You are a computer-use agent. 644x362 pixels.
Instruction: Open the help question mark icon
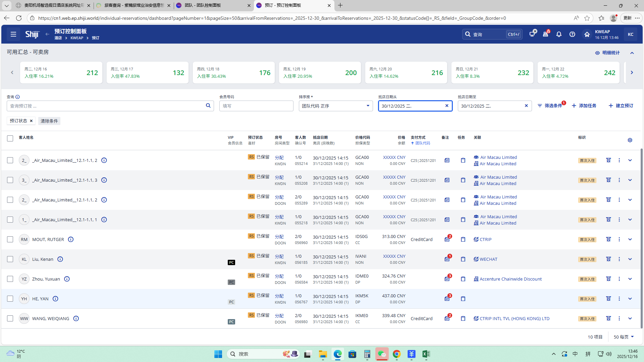[x=572, y=34]
